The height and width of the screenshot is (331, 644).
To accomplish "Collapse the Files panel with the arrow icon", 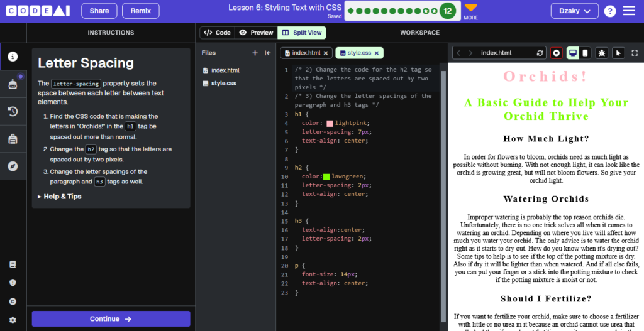I will coord(268,53).
